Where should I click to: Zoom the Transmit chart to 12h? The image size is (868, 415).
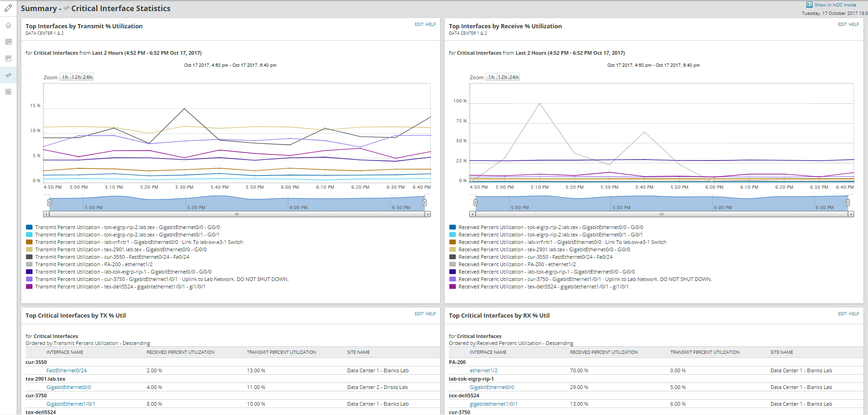[x=76, y=77]
